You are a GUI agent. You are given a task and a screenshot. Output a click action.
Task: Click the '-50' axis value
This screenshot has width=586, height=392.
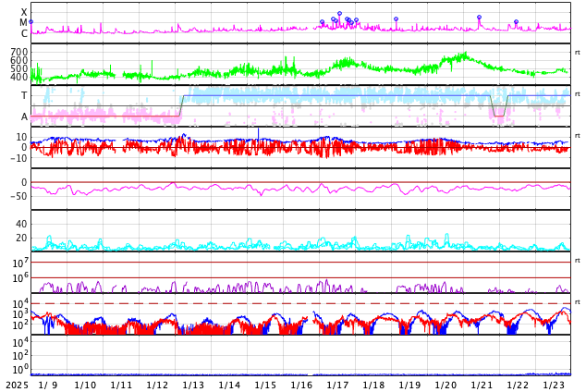[19, 196]
